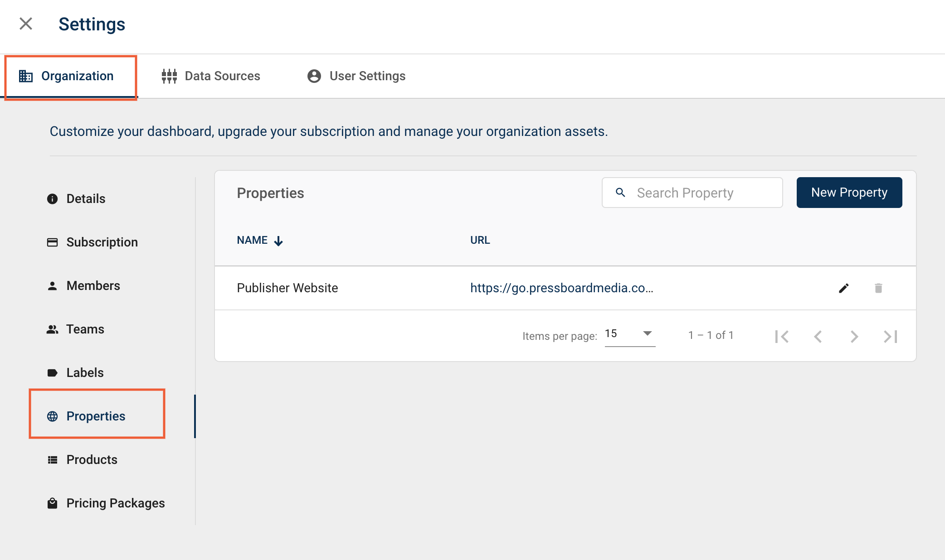
Task: Open the go.pressboardmedia URL link
Action: (x=561, y=288)
